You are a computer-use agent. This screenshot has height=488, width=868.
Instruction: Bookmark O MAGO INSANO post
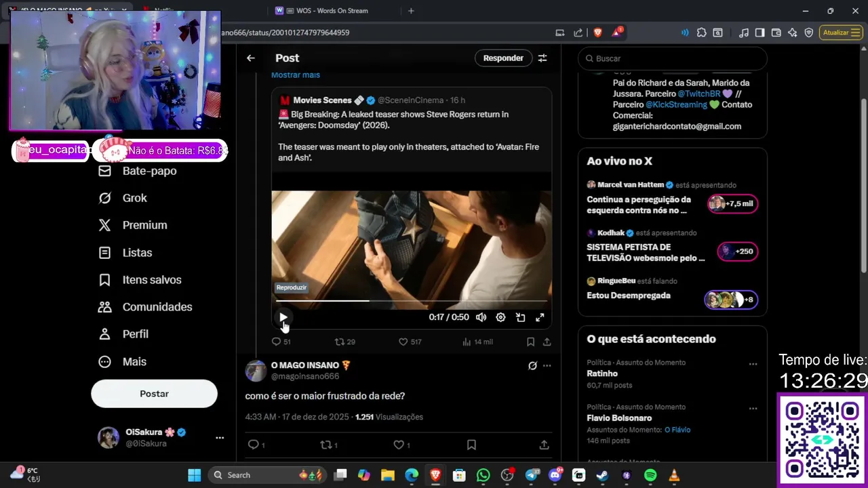[471, 445]
